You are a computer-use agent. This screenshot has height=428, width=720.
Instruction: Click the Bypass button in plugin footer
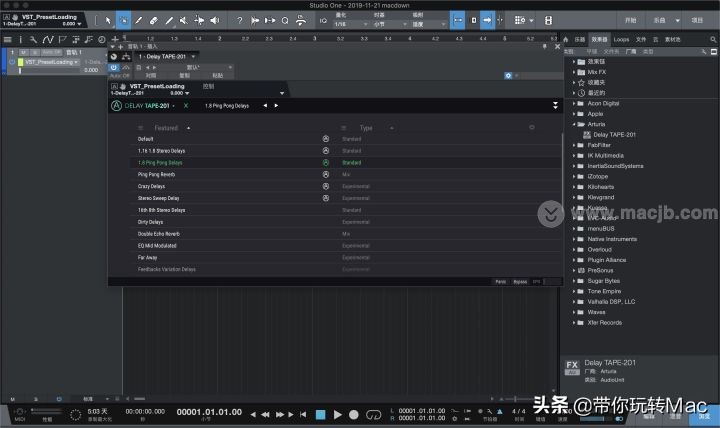[519, 282]
